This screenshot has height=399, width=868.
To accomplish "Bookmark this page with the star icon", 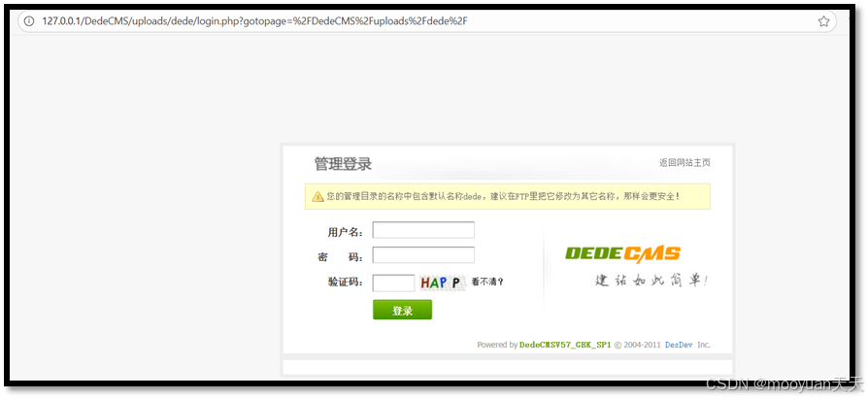I will coord(823,21).
